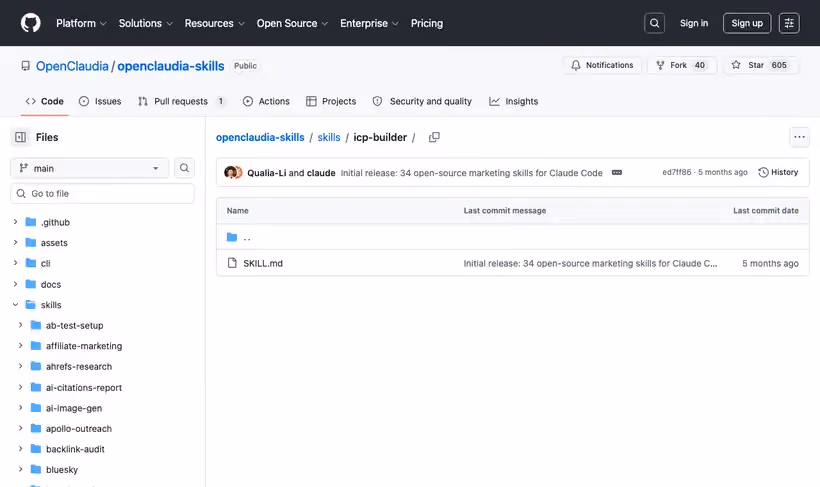
Task: Click the assets folder icon
Action: (31, 243)
